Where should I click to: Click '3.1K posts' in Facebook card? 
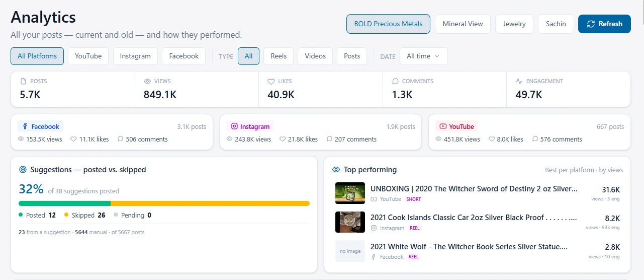tap(192, 127)
